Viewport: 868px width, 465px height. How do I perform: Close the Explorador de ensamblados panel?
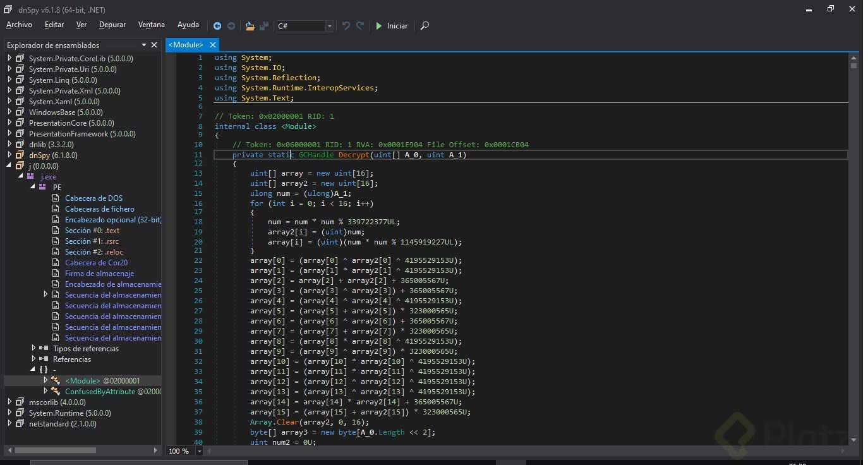click(155, 45)
